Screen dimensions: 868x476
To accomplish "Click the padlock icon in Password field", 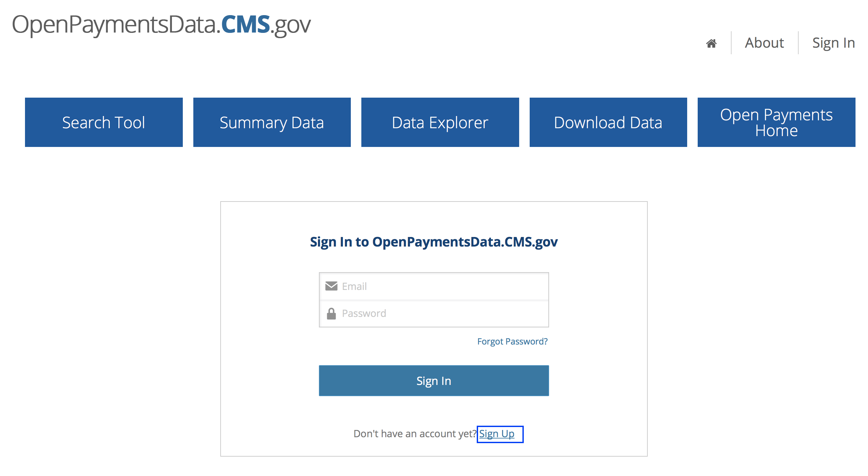I will 331,313.
